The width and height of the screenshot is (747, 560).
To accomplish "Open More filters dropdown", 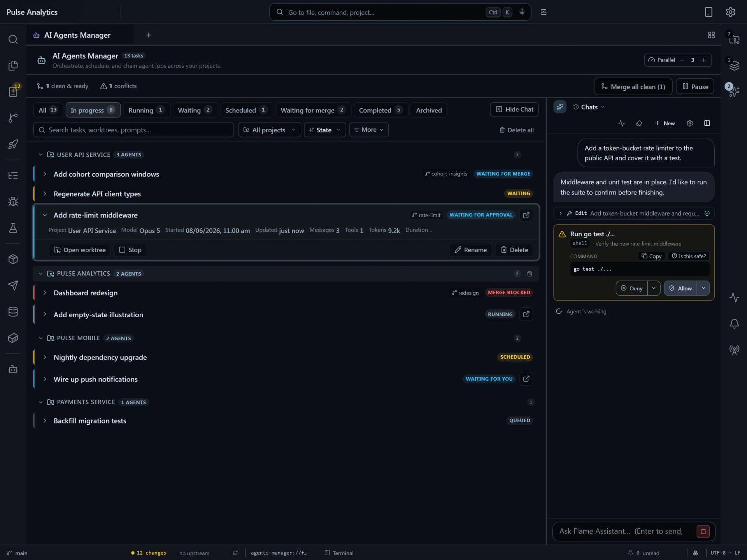I will (x=369, y=130).
